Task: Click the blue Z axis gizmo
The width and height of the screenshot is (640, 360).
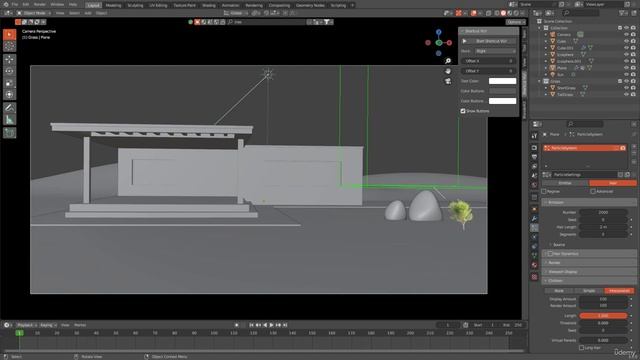Action: (438, 32)
